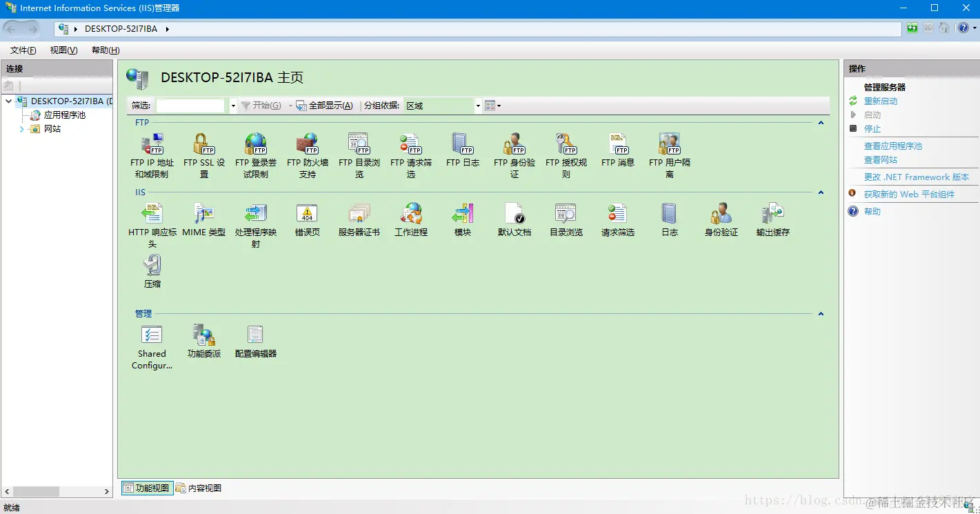Click the help icon in top toolbar
Screen dimensions: 980x514
click(x=963, y=28)
